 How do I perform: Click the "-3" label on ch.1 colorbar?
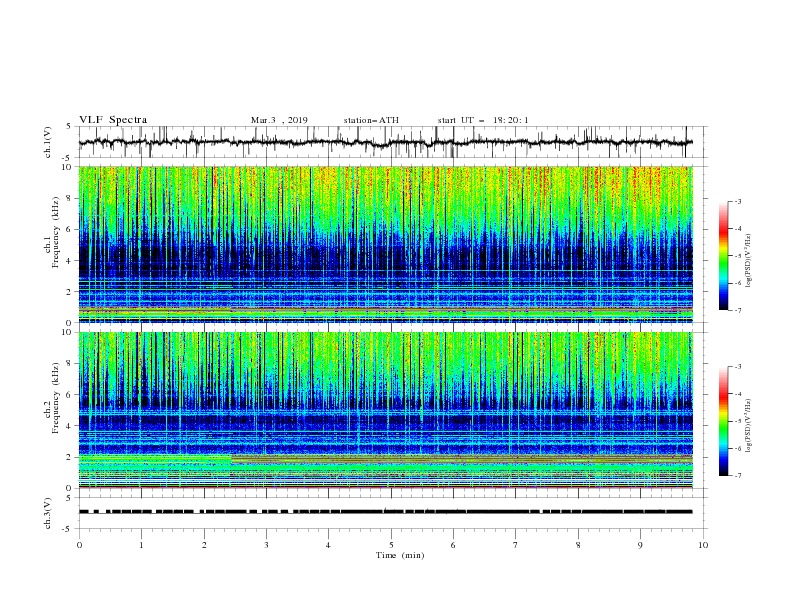(x=737, y=201)
